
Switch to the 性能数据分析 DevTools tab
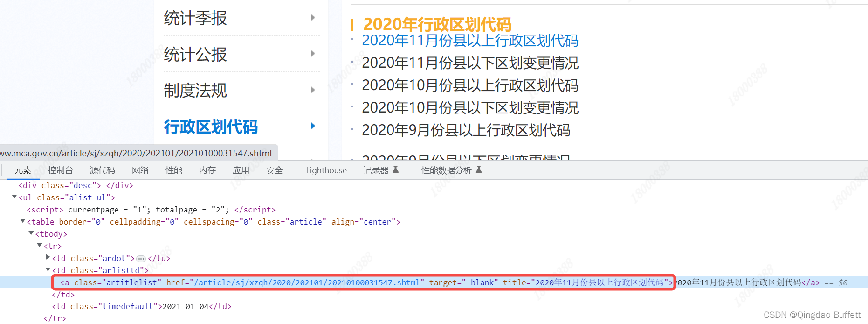[447, 170]
